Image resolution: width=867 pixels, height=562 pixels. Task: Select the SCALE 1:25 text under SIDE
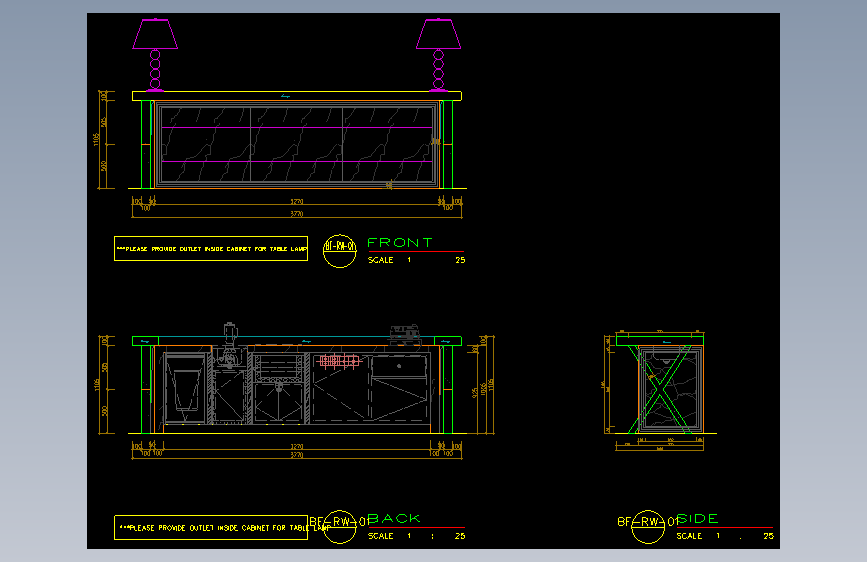coord(725,536)
